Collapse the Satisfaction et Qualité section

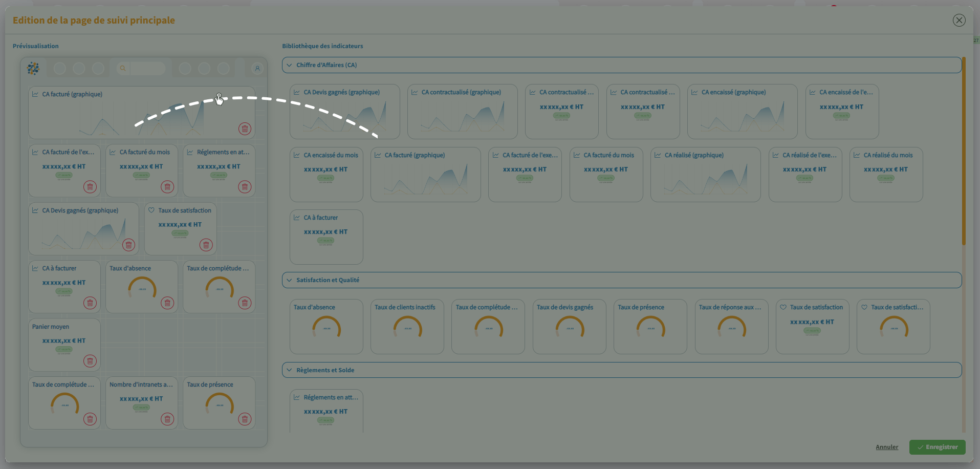[x=290, y=280]
